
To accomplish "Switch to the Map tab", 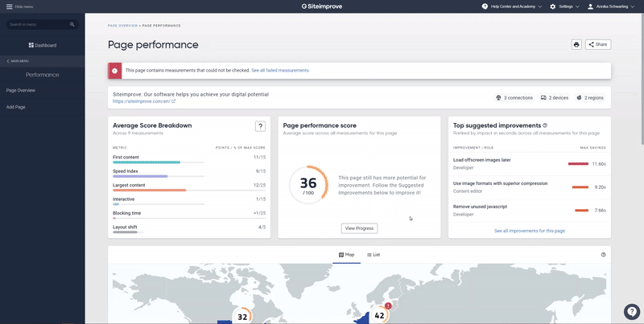I will pos(347,255).
